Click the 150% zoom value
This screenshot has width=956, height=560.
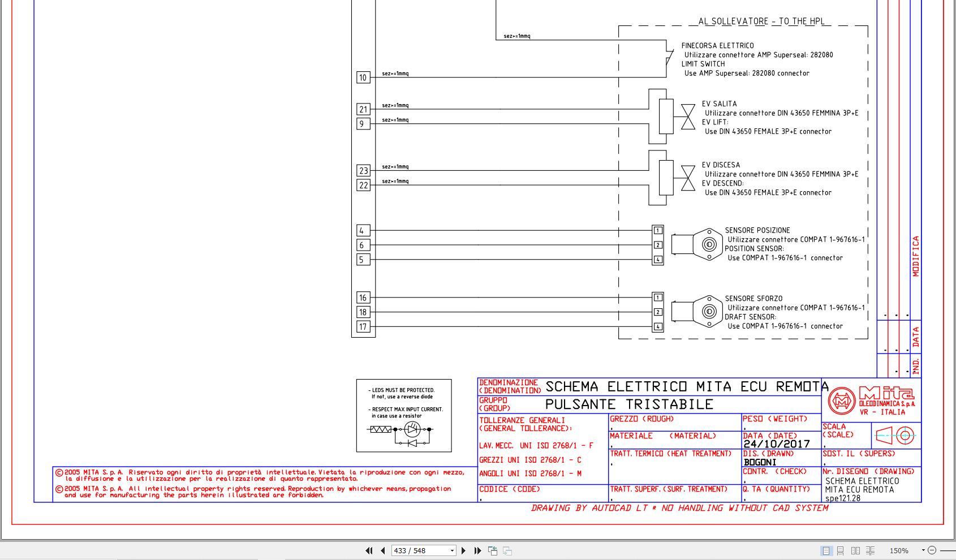899,550
